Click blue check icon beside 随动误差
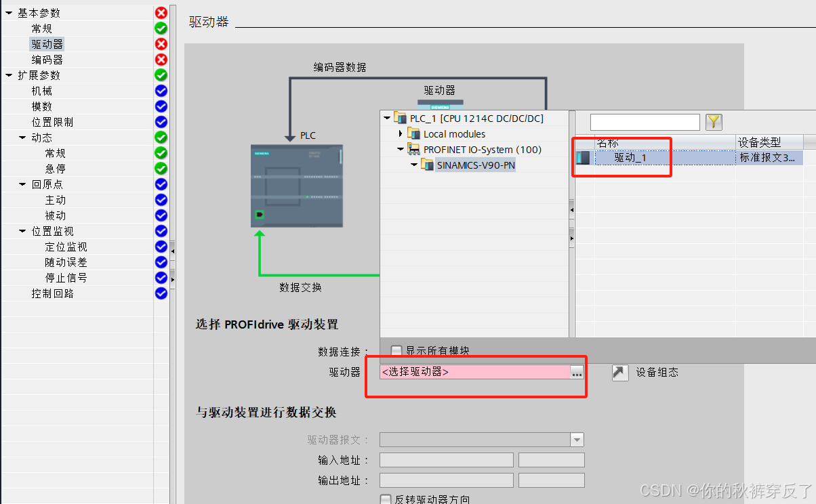816x504 pixels. [161, 262]
